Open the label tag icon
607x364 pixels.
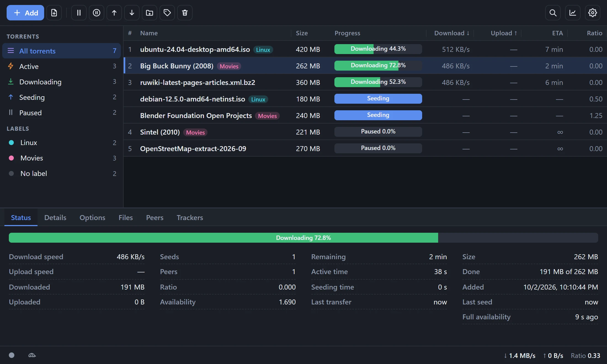coord(167,13)
